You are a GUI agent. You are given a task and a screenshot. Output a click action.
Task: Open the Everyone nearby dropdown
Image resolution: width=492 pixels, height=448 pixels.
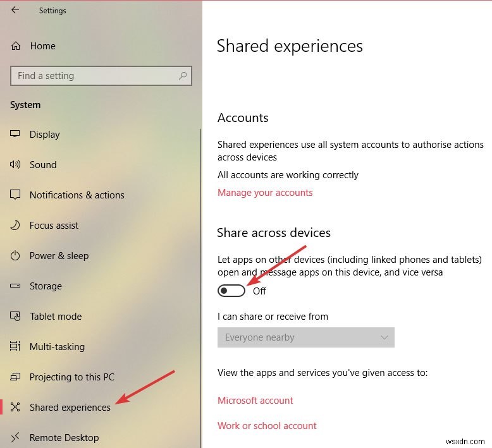[305, 337]
